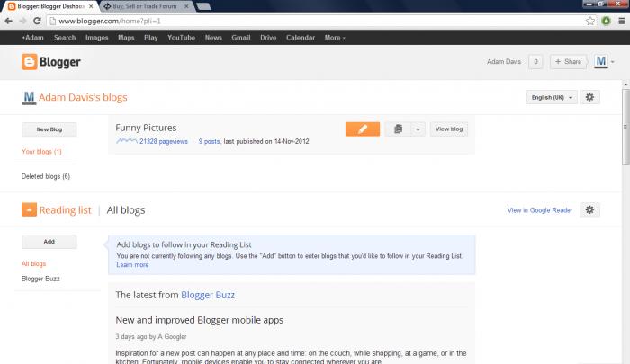This screenshot has height=364, width=630.
Task: Switch to Buy, Sell or Trade Forum tab
Action: pos(146,6)
